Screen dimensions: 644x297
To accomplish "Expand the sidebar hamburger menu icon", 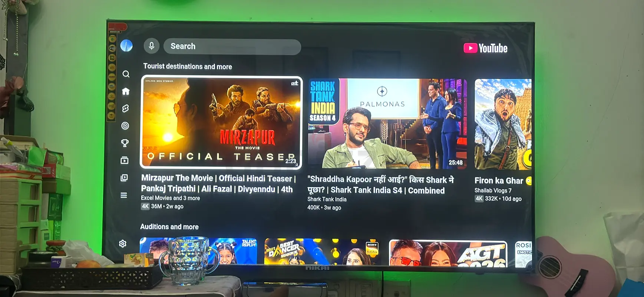I will 124,195.
